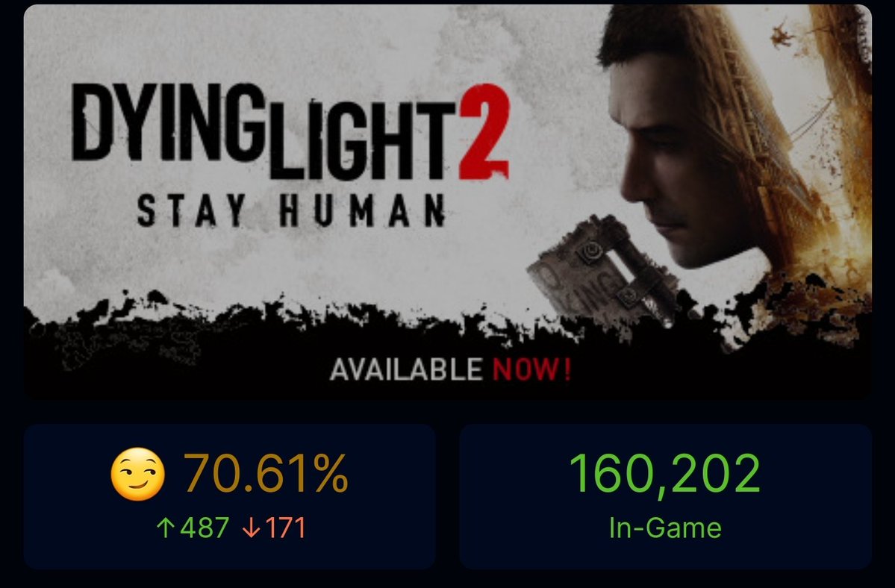
Task: Click the 160,202 player count number
Action: pyautogui.click(x=665, y=473)
